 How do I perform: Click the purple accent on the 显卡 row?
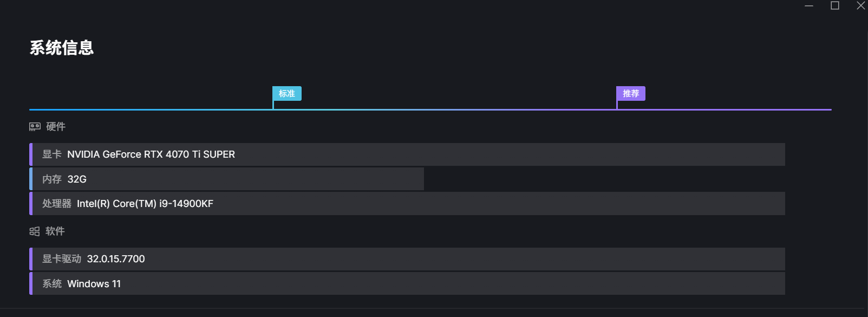point(31,154)
